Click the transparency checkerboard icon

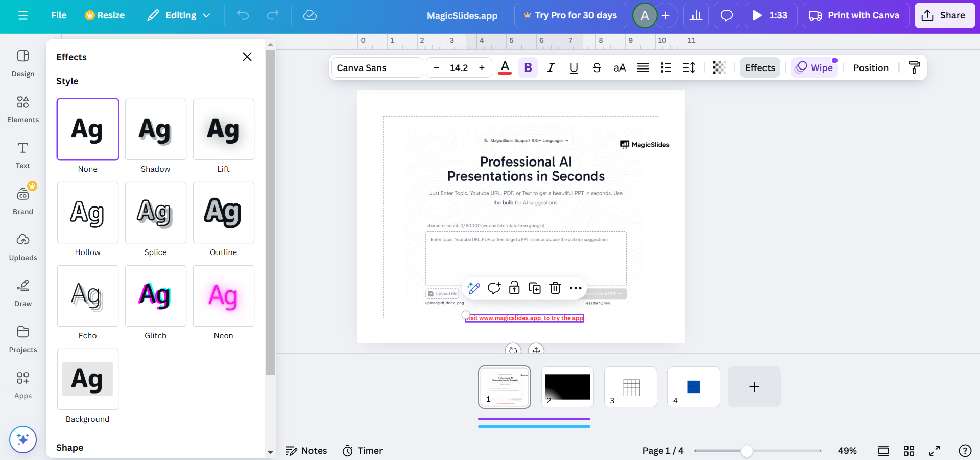point(719,67)
